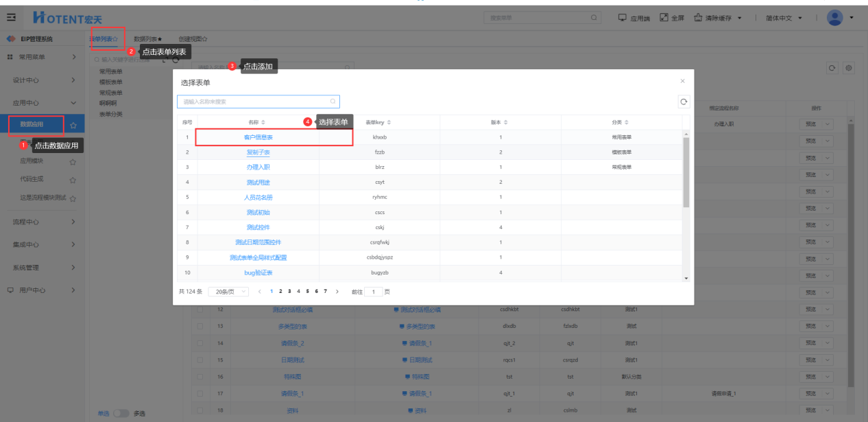Select the 人员花名册 form link
Viewport: 868px width, 422px height.
258,198
